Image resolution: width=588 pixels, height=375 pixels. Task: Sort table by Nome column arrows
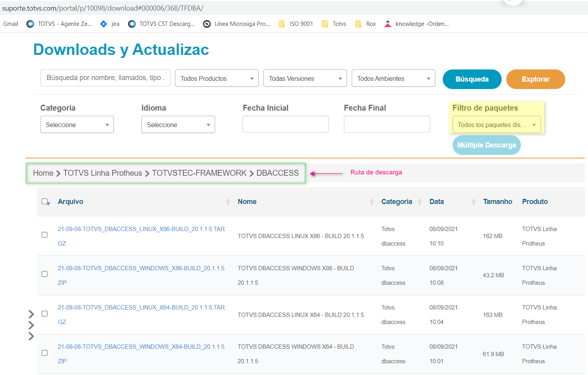372,202
